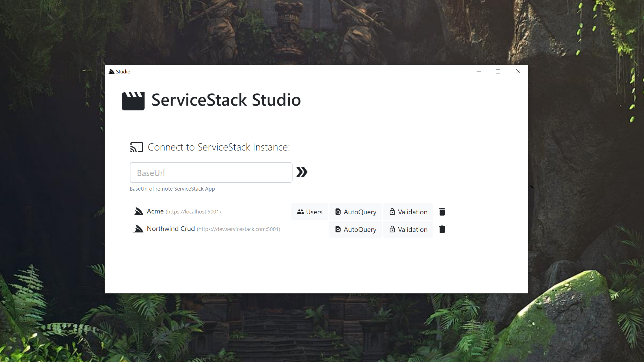
Task: Maximize the Studio window
Action: (498, 71)
